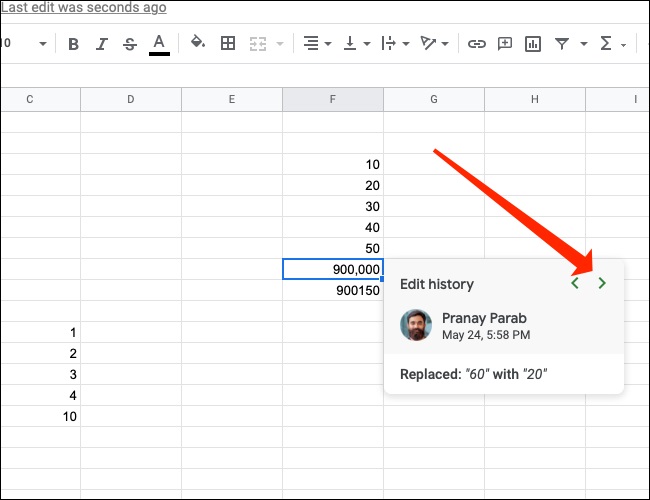The width and height of the screenshot is (650, 500).
Task: Go to the previous edit in history
Action: point(574,284)
